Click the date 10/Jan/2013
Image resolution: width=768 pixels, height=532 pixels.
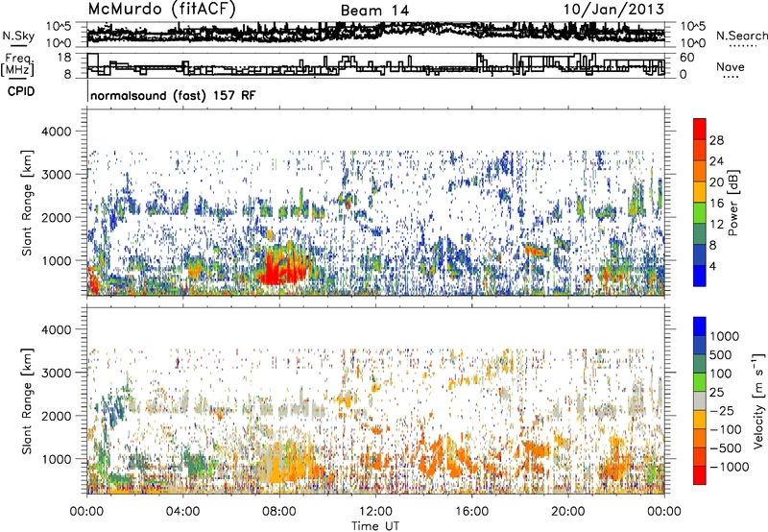click(613, 10)
